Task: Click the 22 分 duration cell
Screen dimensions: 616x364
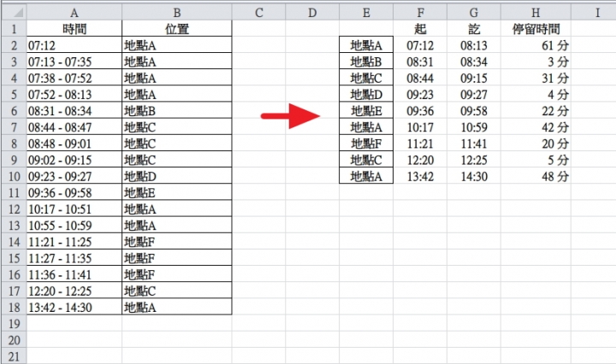Action: (x=536, y=110)
